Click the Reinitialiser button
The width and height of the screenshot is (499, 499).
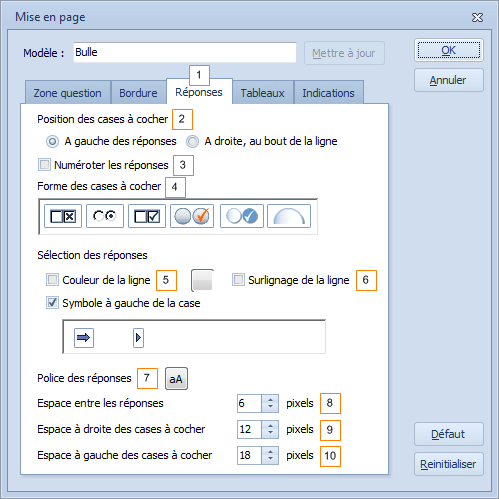point(449,464)
